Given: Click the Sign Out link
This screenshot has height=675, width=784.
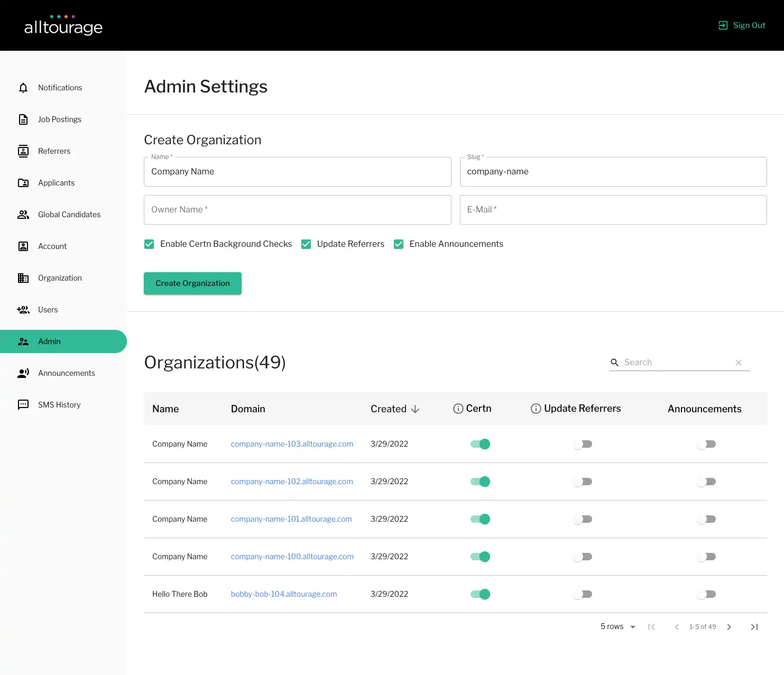Looking at the screenshot, I should (x=742, y=25).
